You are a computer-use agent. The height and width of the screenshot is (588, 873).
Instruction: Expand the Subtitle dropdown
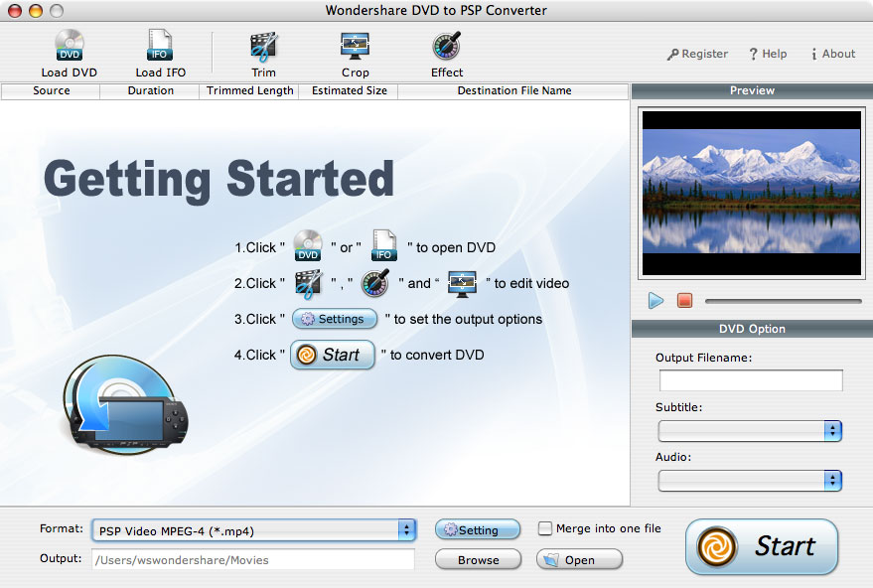point(750,430)
